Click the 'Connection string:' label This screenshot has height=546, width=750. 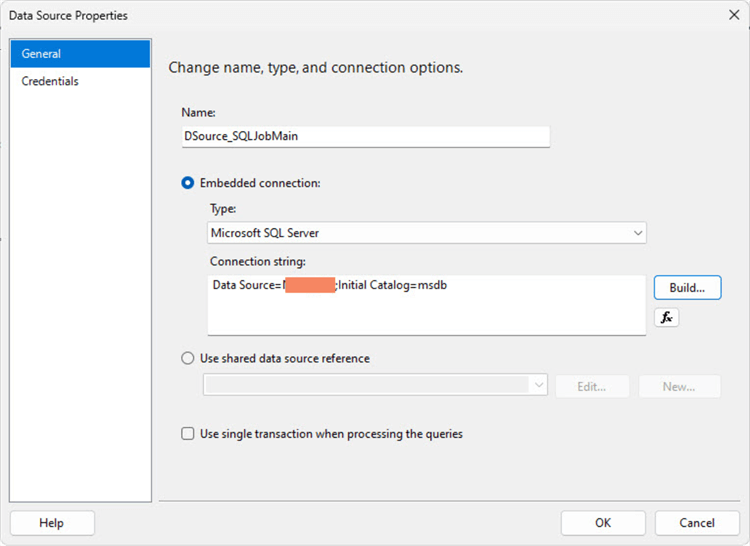[x=257, y=261]
